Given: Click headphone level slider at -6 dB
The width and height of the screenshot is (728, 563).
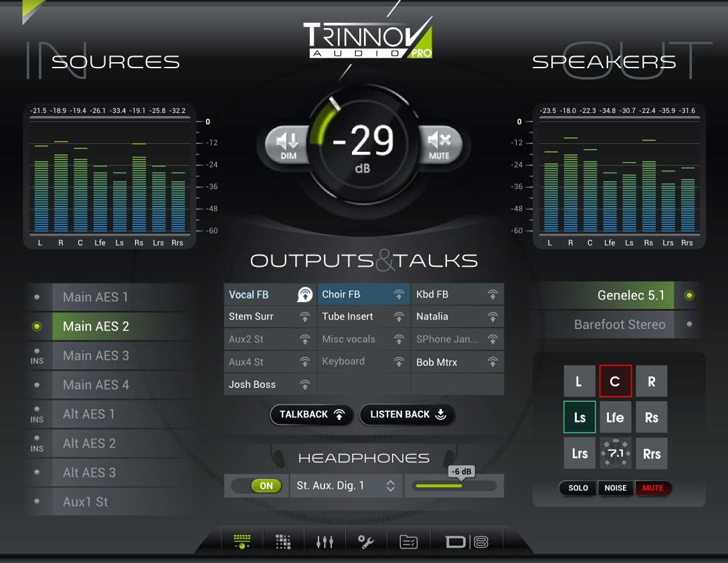Looking at the screenshot, I should [x=454, y=485].
